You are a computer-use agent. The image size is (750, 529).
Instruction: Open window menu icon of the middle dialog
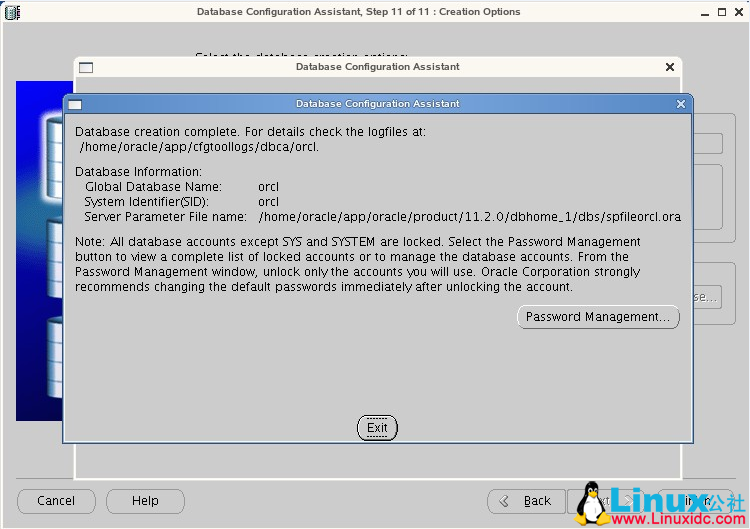pyautogui.click(x=86, y=67)
